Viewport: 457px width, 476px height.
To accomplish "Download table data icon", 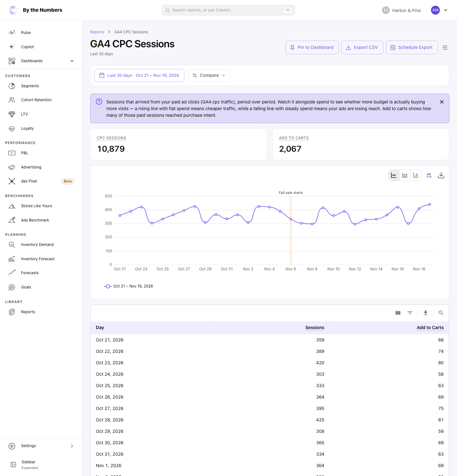I will point(426,313).
